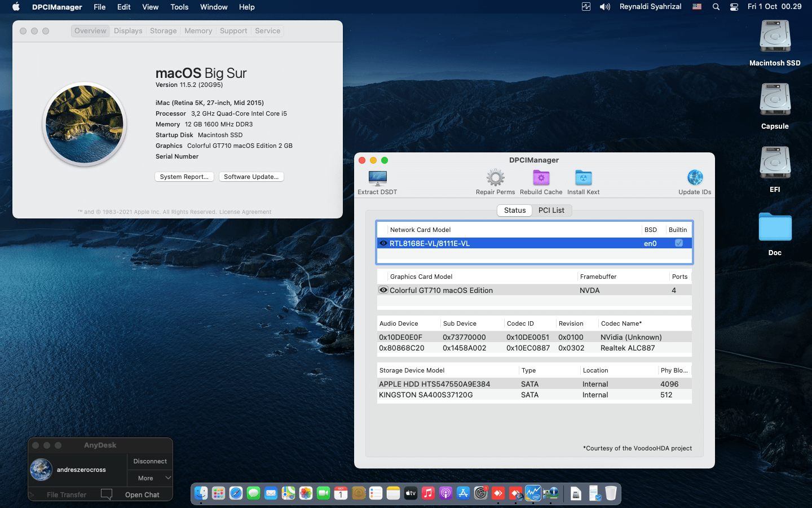Open Storage tab in About This Mac
Image resolution: width=812 pixels, height=508 pixels.
[x=163, y=31]
